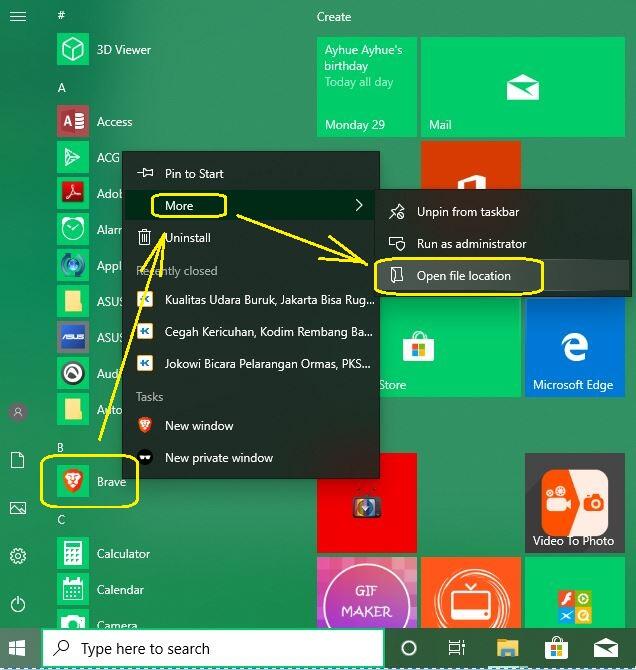Viewport: 636px width, 670px height.
Task: Open the calendar birthday live tile
Action: click(367, 87)
